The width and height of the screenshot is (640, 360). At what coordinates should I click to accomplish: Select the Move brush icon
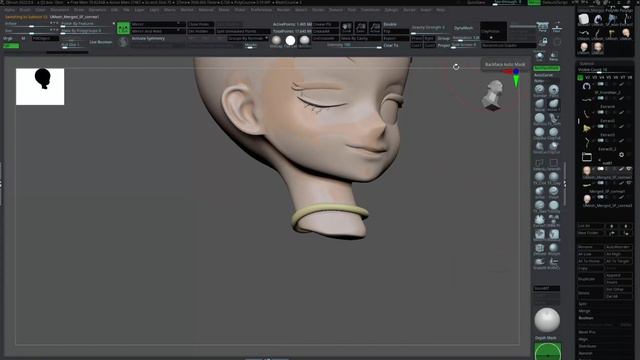pos(540,104)
